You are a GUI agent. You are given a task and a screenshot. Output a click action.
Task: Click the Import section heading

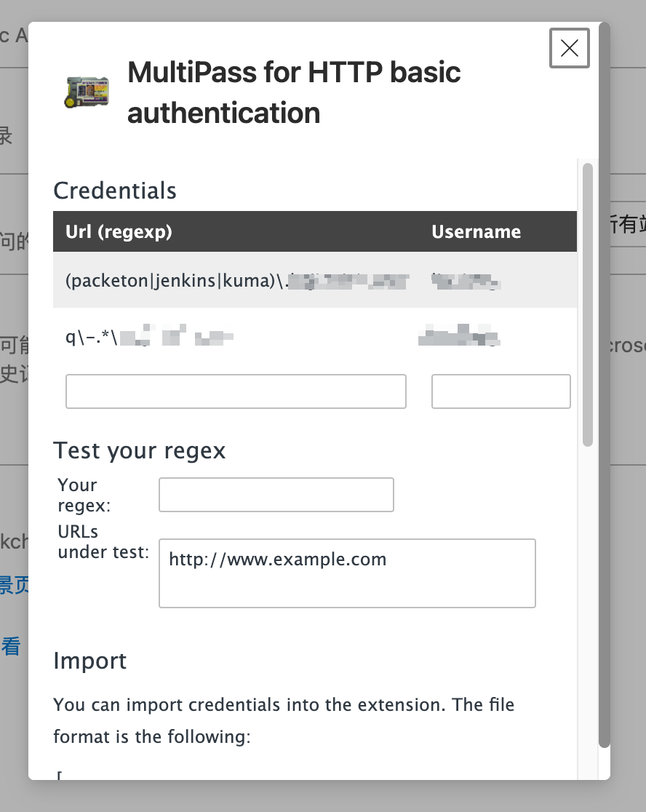click(90, 661)
